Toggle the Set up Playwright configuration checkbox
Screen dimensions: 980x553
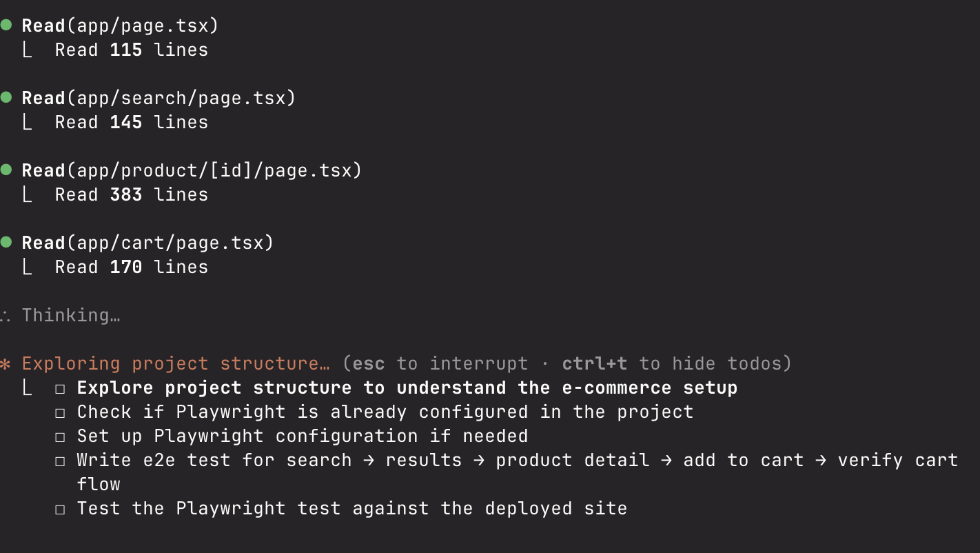point(61,437)
